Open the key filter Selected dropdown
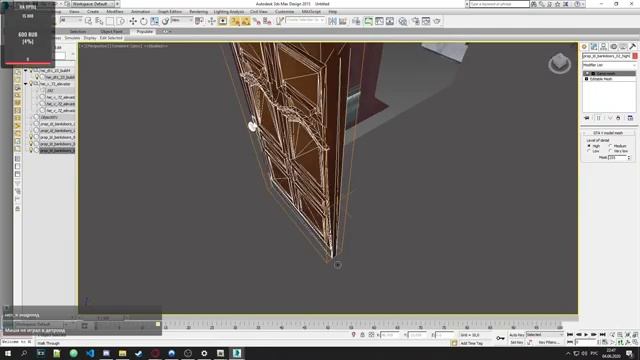Image resolution: width=640 pixels, height=360 pixels. click(x=545, y=335)
